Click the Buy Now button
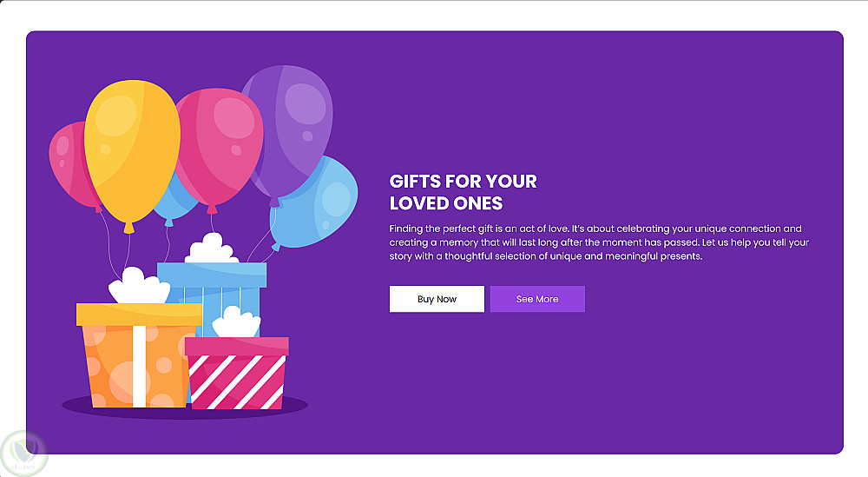The height and width of the screenshot is (477, 868). [x=437, y=299]
